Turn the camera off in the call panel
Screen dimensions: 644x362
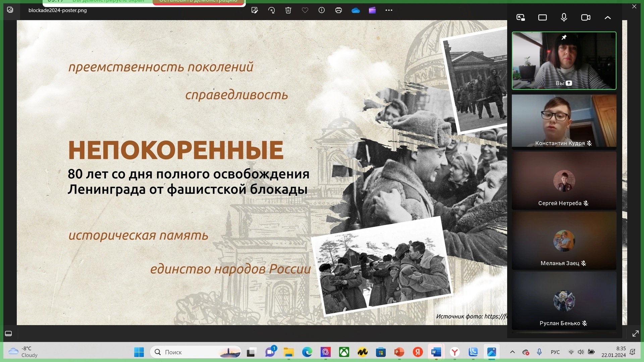pos(586,17)
